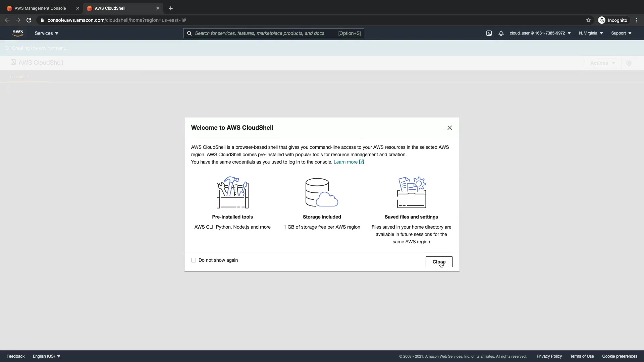The width and height of the screenshot is (644, 362).
Task: Click the AWS logo home icon
Action: point(18,33)
